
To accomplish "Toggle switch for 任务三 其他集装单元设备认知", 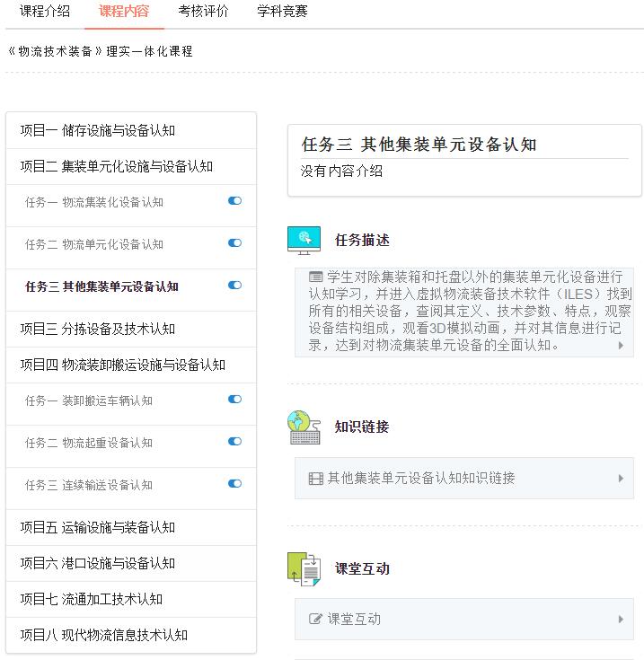I will point(234,286).
